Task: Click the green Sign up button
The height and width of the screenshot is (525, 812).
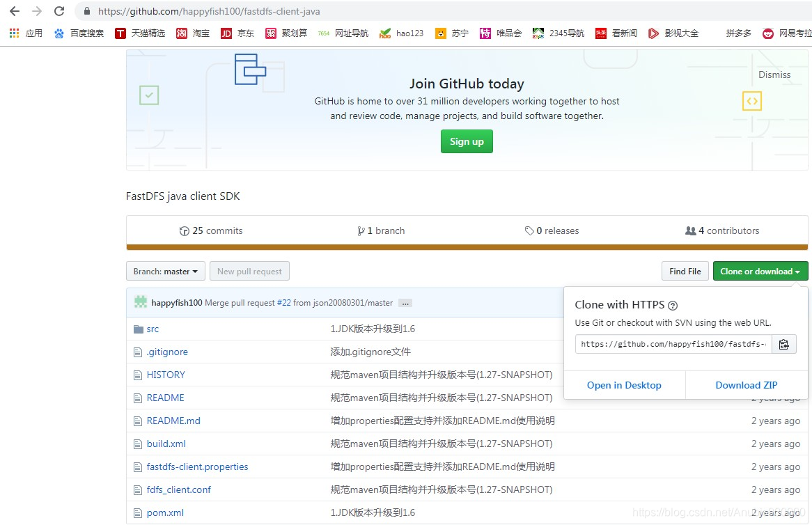Action: point(467,141)
